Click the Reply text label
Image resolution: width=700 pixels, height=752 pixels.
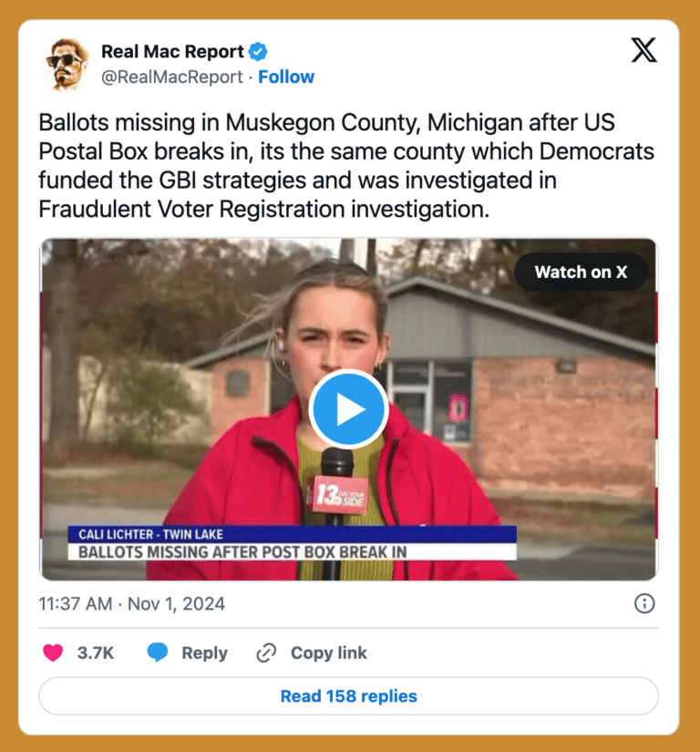pos(205,653)
